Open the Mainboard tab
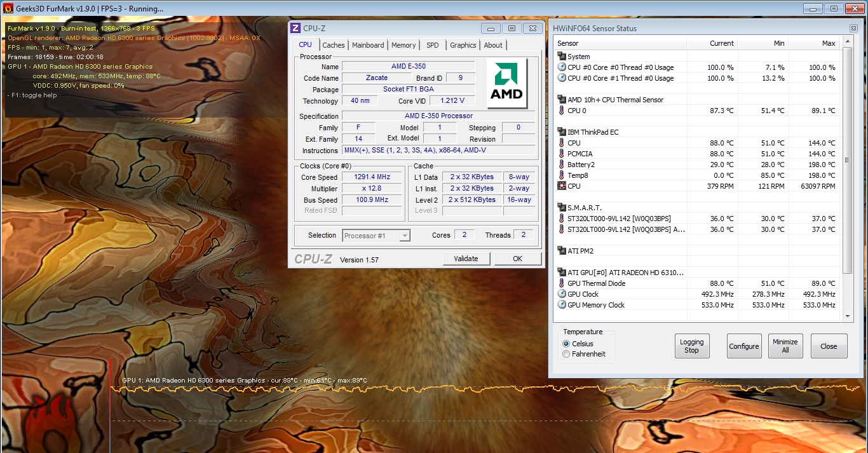This screenshot has width=868, height=453. [x=368, y=45]
